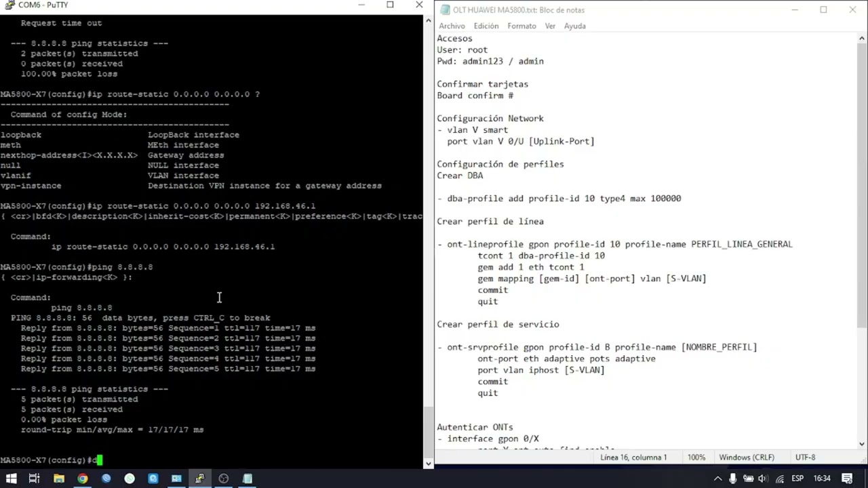This screenshot has height=488, width=868.
Task: Change the ESP keyboard language indicator
Action: 797,479
